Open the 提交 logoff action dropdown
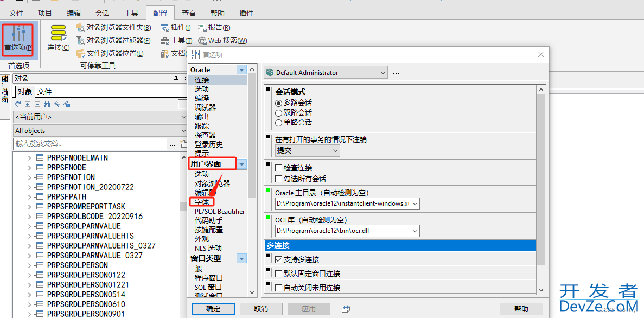 tap(308, 151)
